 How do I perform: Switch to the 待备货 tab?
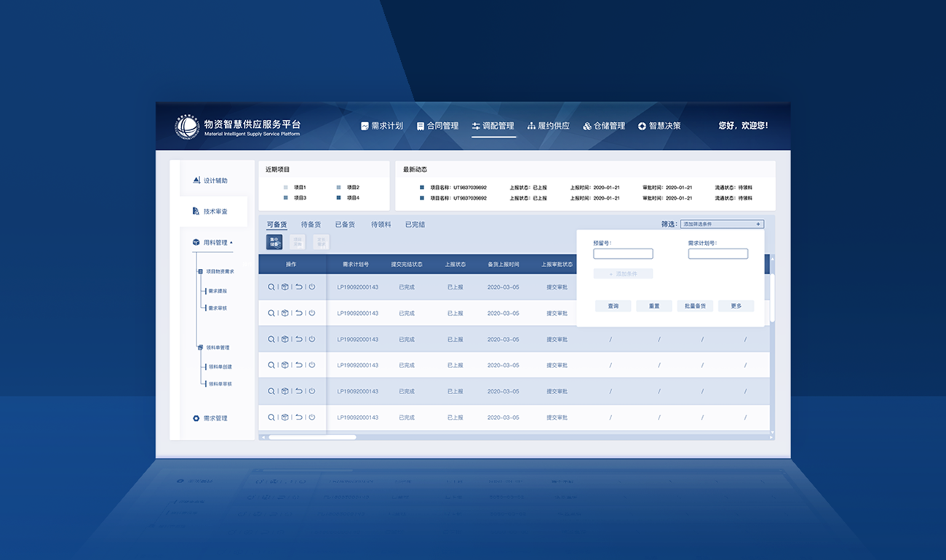[x=311, y=225]
